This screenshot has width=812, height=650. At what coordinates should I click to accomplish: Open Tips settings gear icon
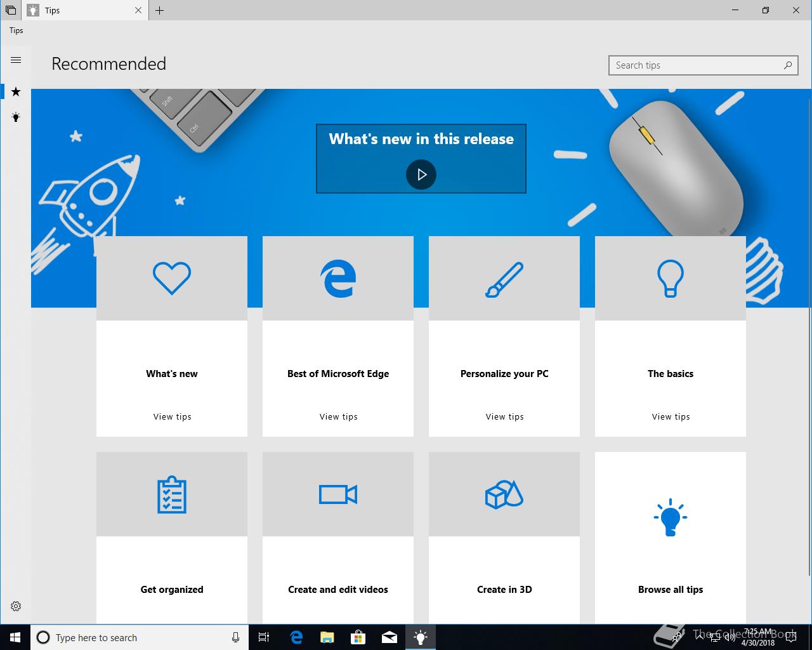point(16,606)
